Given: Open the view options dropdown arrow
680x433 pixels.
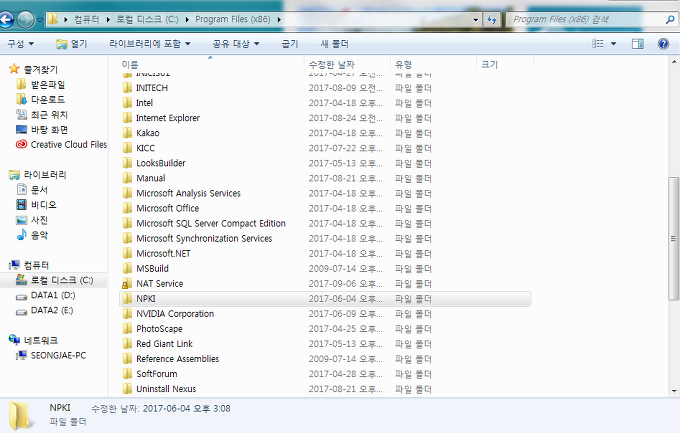Looking at the screenshot, I should 613,43.
